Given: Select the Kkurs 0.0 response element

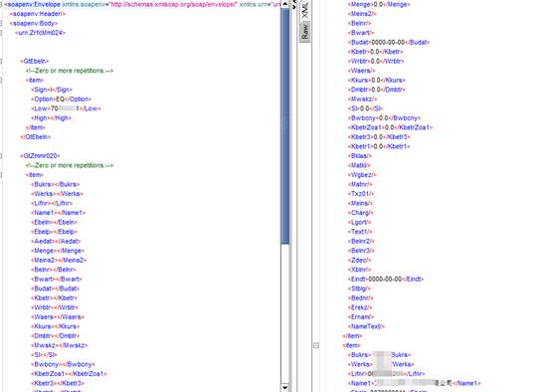Looking at the screenshot, I should [376, 81].
